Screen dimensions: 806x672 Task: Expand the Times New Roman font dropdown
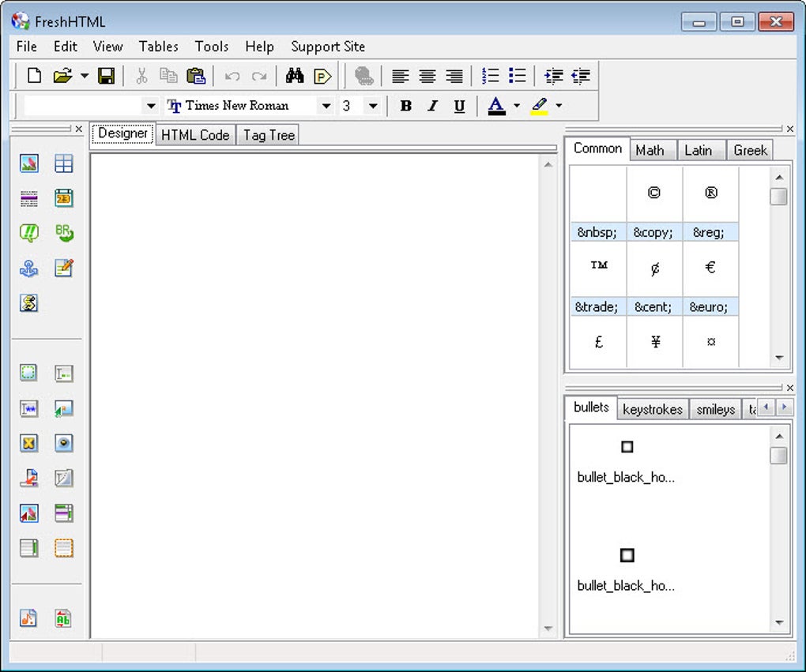(326, 107)
